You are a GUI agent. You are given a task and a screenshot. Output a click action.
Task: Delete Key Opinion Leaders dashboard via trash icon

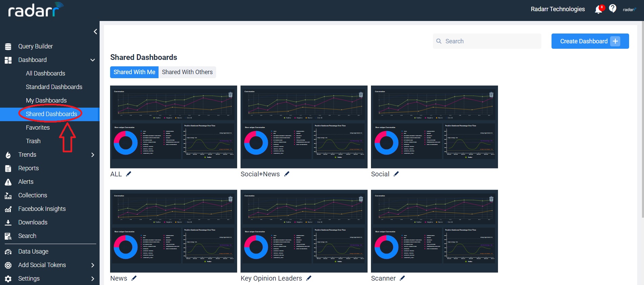361,199
